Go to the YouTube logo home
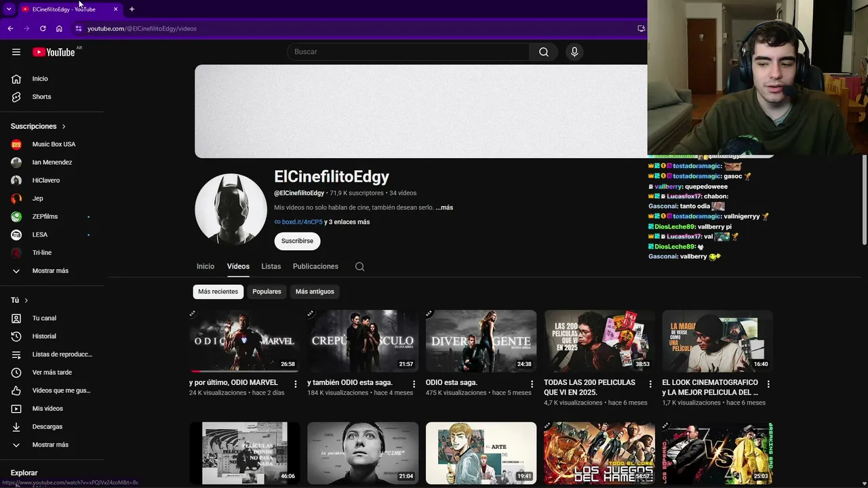This screenshot has width=868, height=488. [x=54, y=52]
